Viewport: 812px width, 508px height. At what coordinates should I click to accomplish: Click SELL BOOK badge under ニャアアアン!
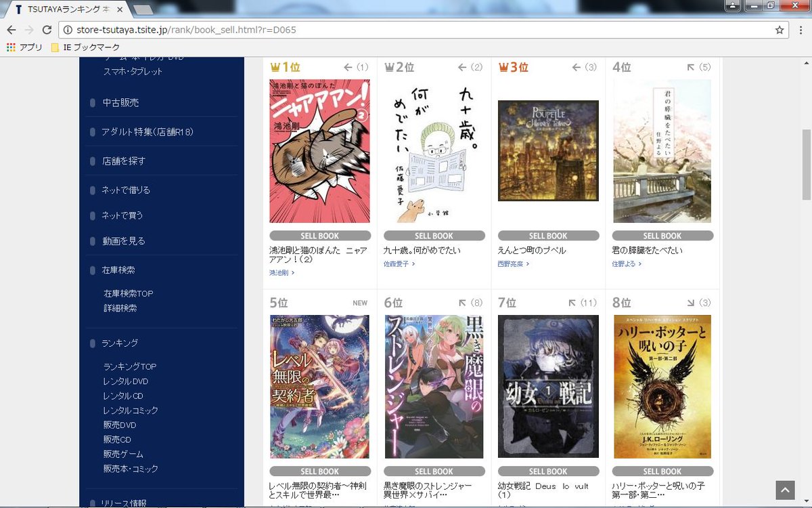(x=319, y=236)
